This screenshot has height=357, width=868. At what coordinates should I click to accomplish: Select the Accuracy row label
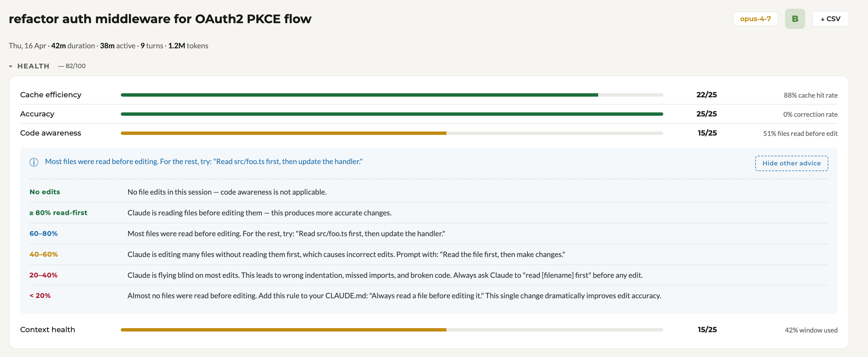pos(37,114)
